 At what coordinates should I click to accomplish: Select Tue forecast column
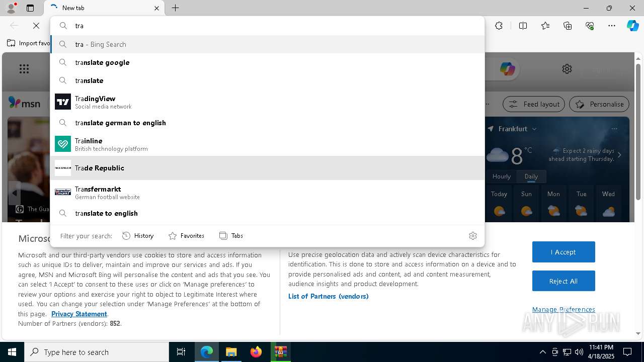581,203
